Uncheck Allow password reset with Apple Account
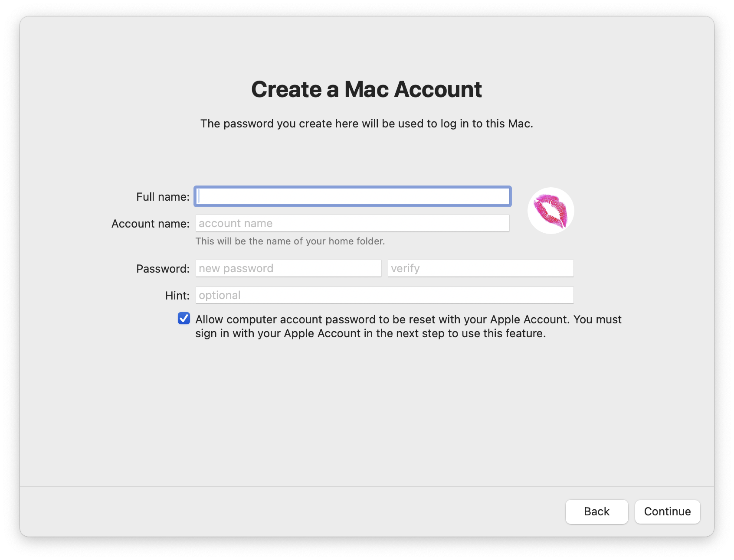This screenshot has height=560, width=734. tap(184, 319)
